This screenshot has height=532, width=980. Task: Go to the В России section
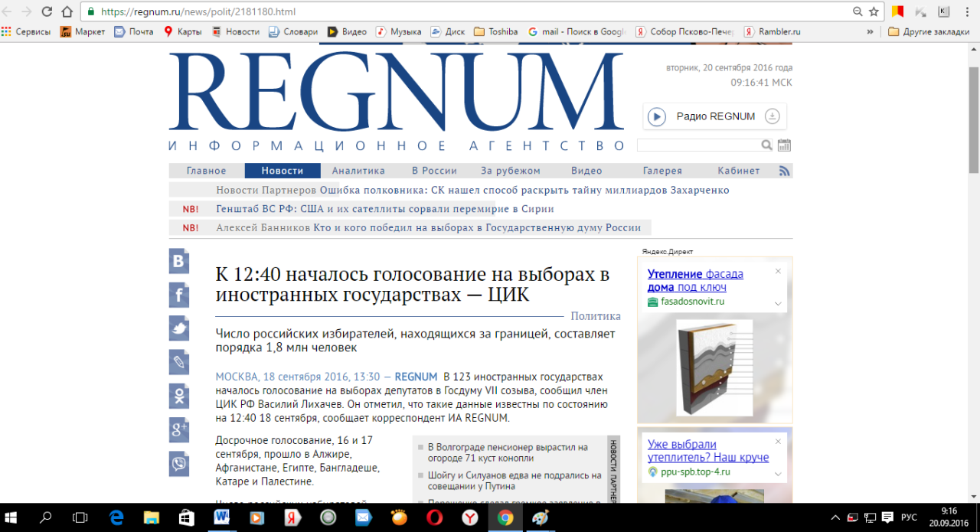434,171
